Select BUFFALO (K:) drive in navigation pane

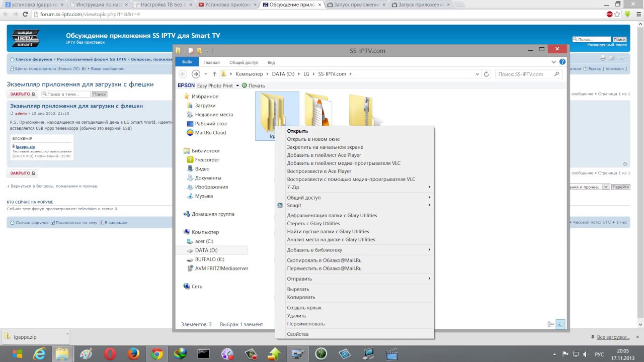point(210,259)
